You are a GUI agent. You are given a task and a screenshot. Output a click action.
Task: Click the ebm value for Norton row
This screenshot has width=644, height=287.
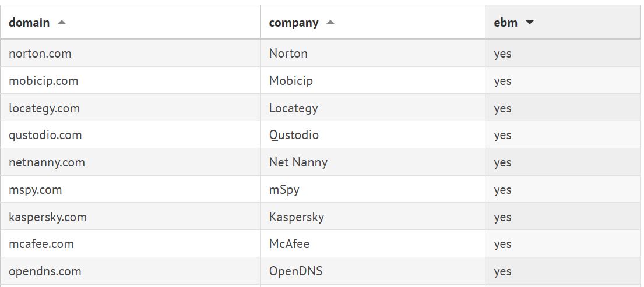pyautogui.click(x=502, y=54)
